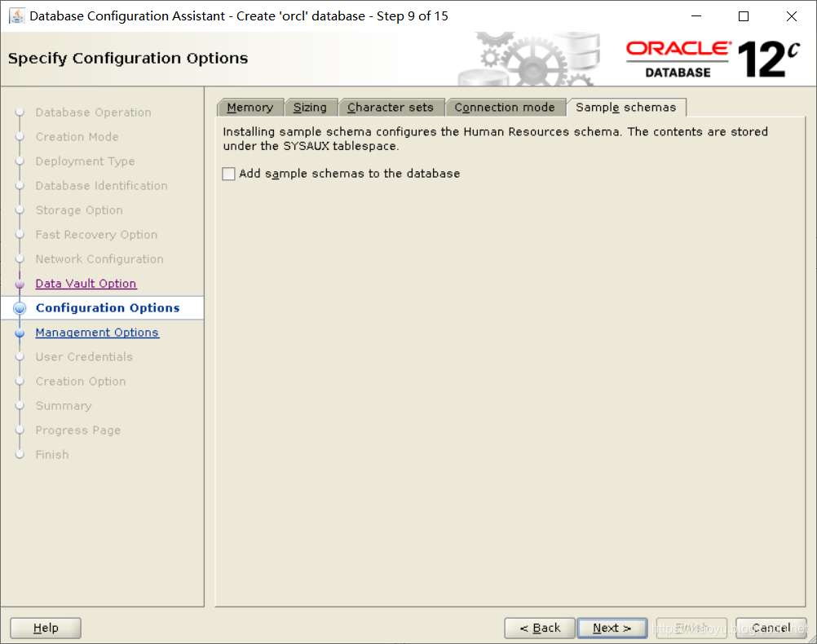Click the Management Options step bullet
This screenshot has height=644, width=817.
[x=20, y=333]
